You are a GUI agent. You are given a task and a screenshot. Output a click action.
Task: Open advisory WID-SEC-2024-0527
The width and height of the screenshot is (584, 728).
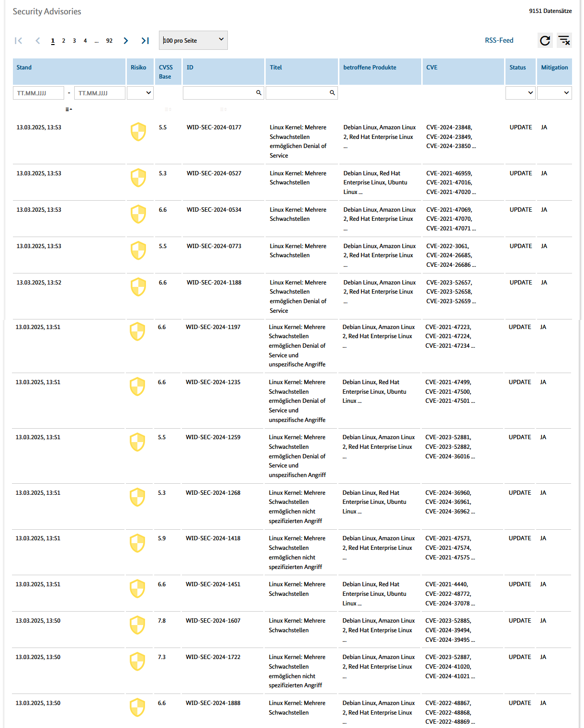pos(214,173)
